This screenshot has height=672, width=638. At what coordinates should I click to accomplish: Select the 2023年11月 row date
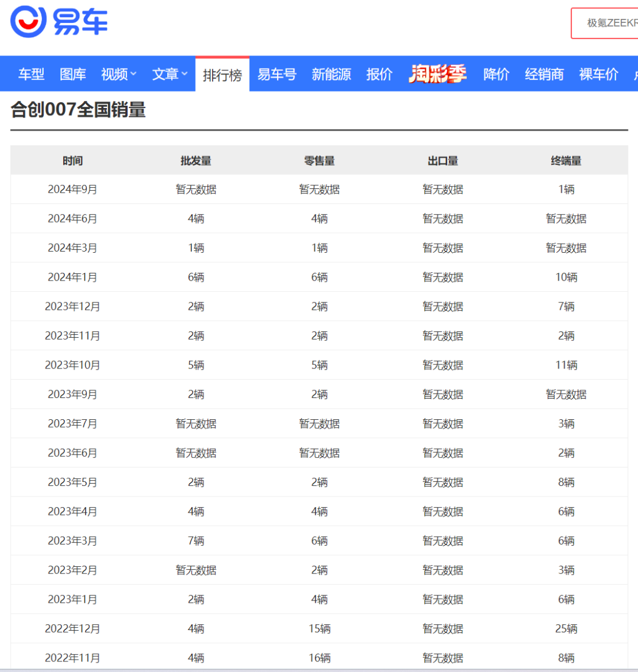[x=73, y=335]
